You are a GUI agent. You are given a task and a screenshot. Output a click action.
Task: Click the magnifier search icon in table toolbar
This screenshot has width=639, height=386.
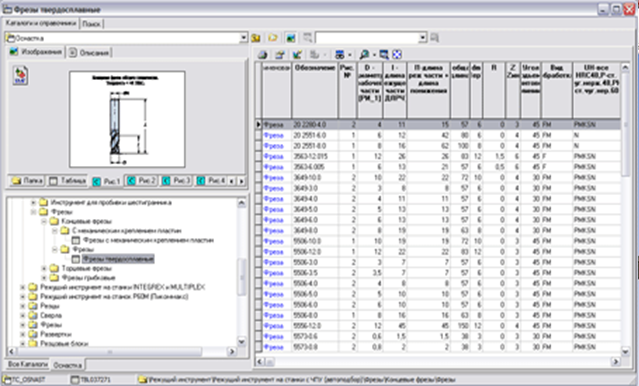tap(364, 54)
